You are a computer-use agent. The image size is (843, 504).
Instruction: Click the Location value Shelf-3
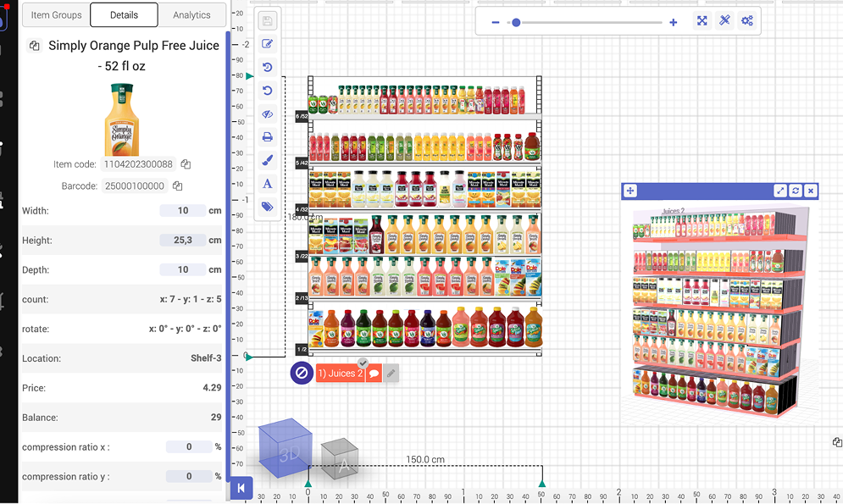pyautogui.click(x=206, y=358)
